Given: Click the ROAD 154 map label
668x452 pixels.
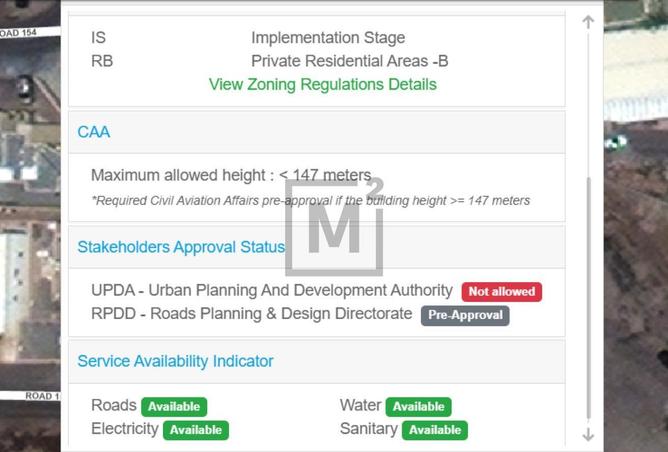Looking at the screenshot, I should pyautogui.click(x=19, y=33).
